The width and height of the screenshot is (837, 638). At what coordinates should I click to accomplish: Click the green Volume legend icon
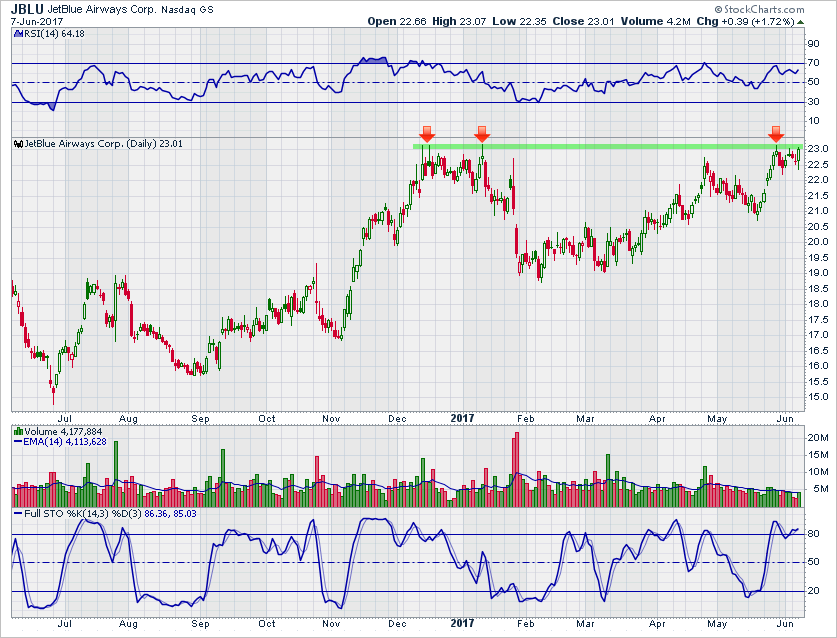[17, 431]
